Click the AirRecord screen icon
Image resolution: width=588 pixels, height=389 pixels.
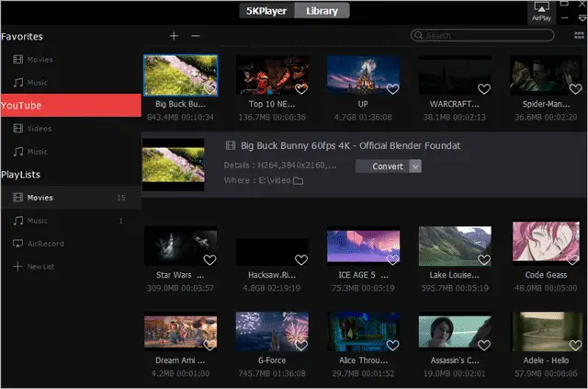(x=17, y=244)
